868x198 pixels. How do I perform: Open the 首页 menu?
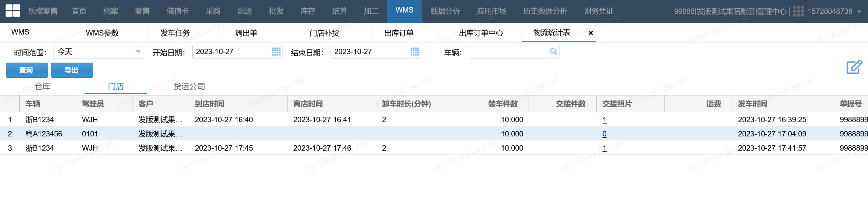(79, 11)
